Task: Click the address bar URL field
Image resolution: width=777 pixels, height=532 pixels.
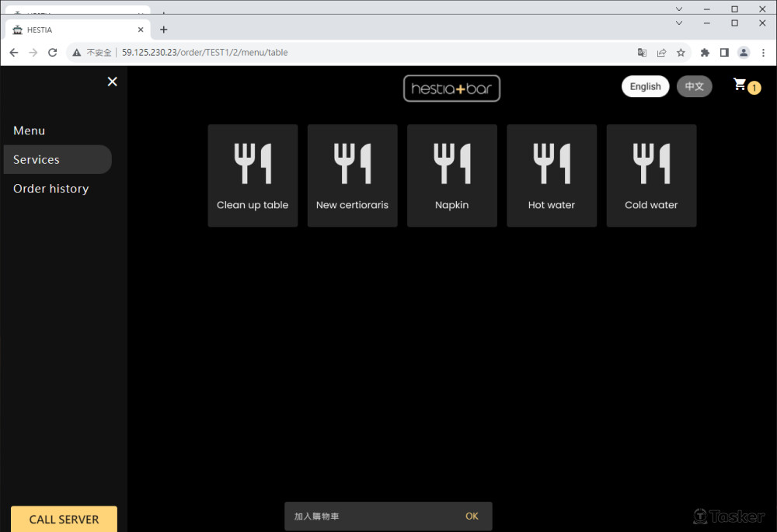Action: (x=350, y=53)
